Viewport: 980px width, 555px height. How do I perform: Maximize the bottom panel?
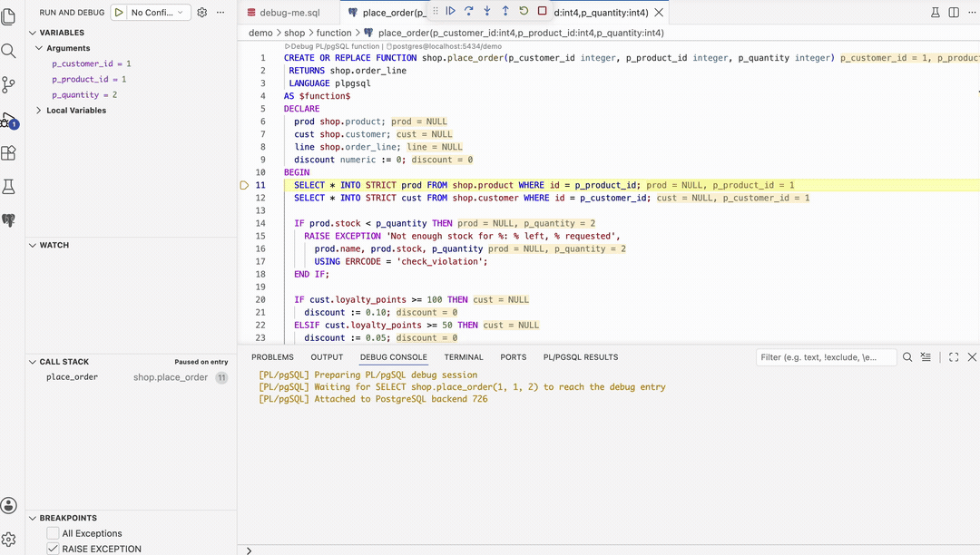click(x=954, y=357)
